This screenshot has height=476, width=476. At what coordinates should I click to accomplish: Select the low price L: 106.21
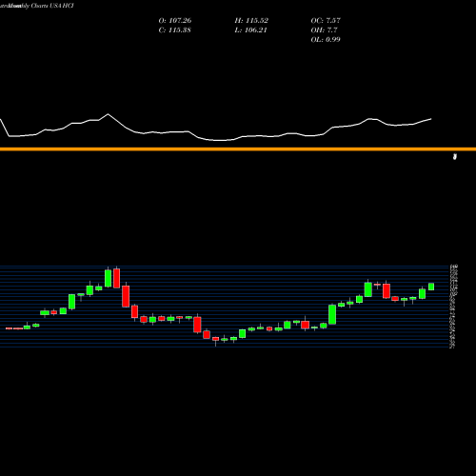pyautogui.click(x=250, y=30)
